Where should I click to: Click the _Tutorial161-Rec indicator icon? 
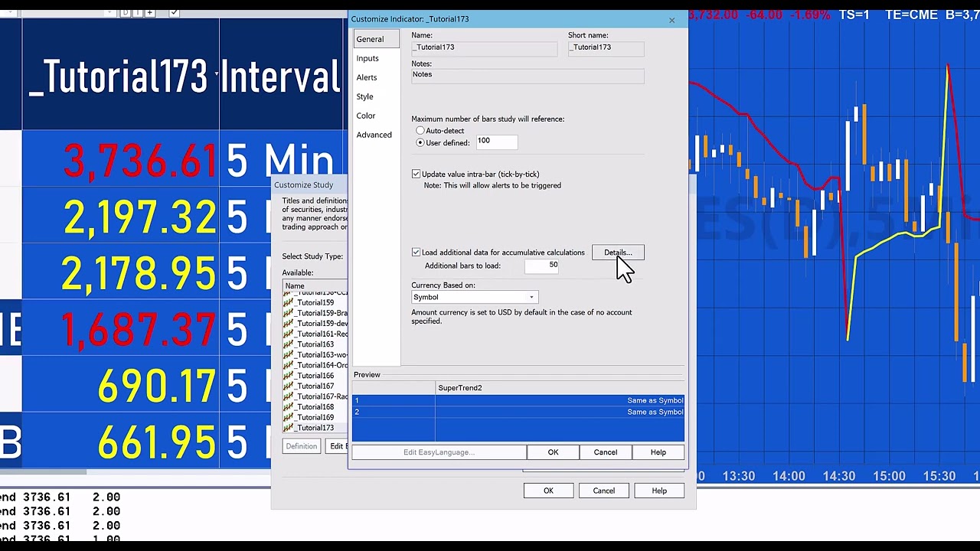coord(288,334)
